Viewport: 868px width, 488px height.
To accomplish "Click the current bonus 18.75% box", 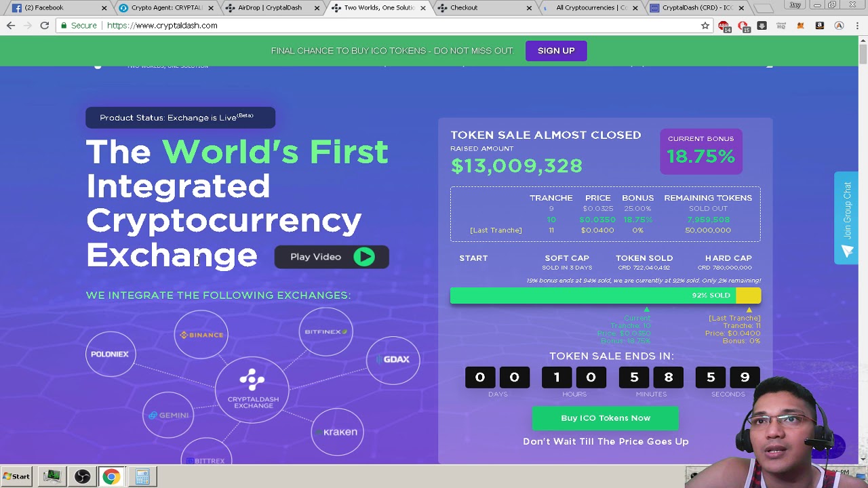I will click(701, 150).
